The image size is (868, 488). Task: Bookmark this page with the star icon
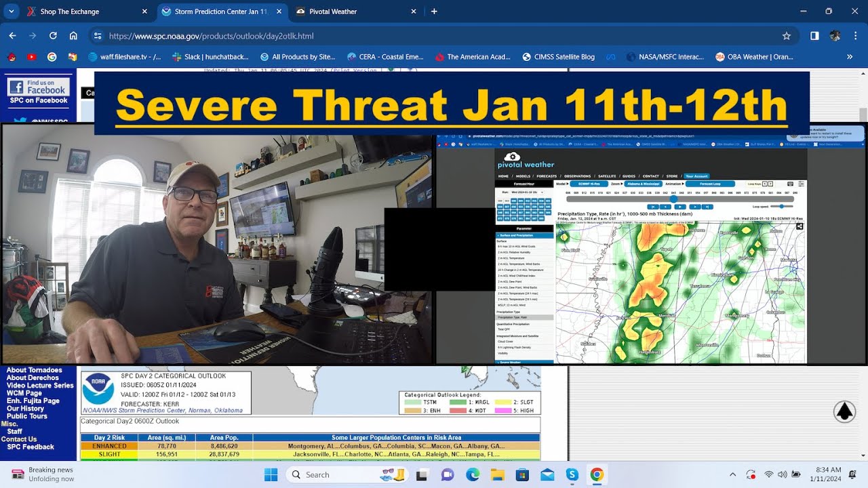[787, 36]
